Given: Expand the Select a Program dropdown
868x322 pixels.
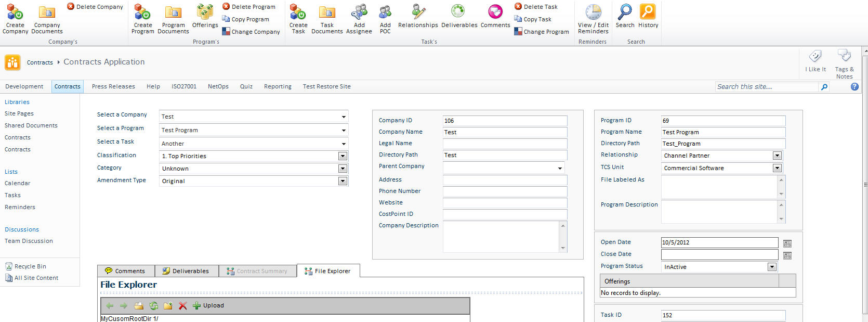Looking at the screenshot, I should 344,130.
